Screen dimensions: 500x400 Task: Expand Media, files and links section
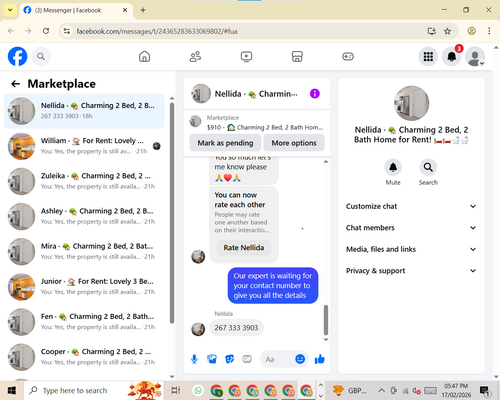[x=411, y=249]
